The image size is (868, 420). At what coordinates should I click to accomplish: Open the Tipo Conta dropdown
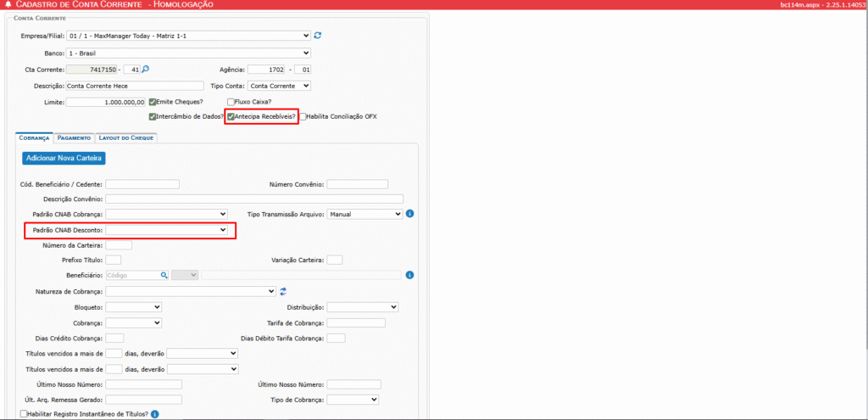(x=280, y=86)
